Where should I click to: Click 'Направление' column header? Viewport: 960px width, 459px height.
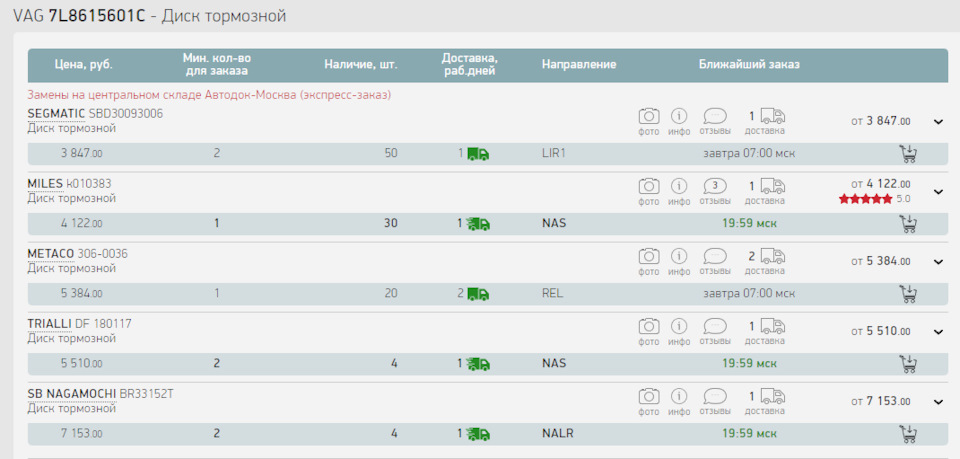pyautogui.click(x=579, y=64)
